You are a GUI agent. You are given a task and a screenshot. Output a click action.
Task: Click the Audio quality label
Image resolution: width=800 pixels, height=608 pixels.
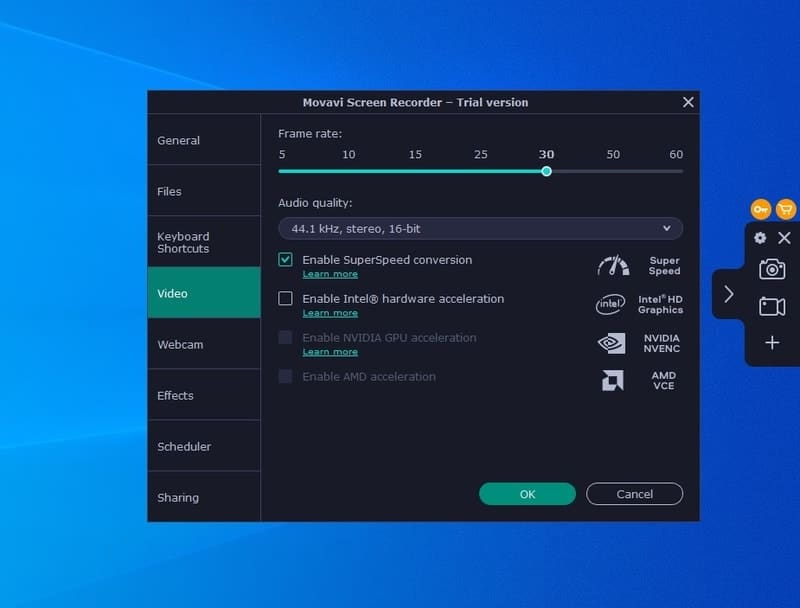(315, 203)
